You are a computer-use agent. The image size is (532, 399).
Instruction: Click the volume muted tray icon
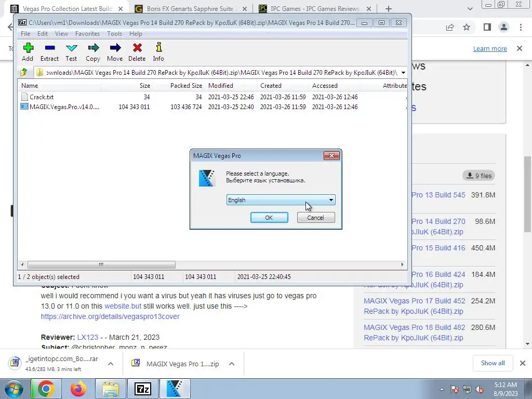480,390
